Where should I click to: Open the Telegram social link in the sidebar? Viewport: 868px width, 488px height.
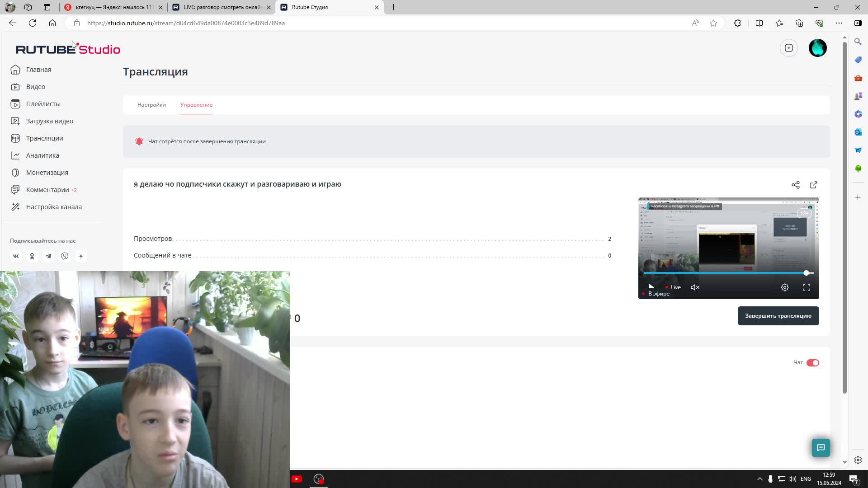48,256
